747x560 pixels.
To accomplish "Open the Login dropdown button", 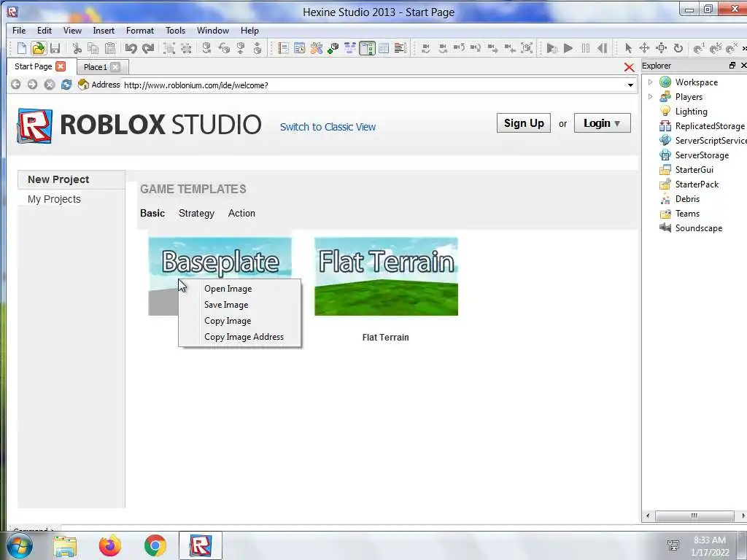I will click(602, 123).
